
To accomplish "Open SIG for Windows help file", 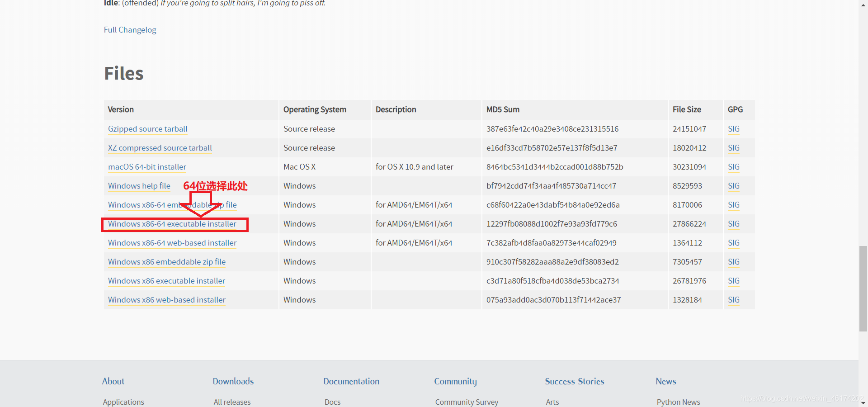I will 734,186.
